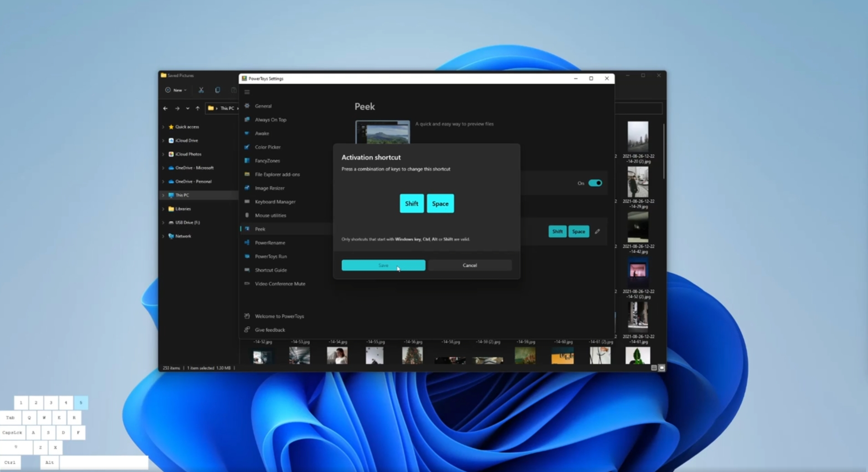Click the Space key in the dialog
The width and height of the screenshot is (868, 472).
440,204
